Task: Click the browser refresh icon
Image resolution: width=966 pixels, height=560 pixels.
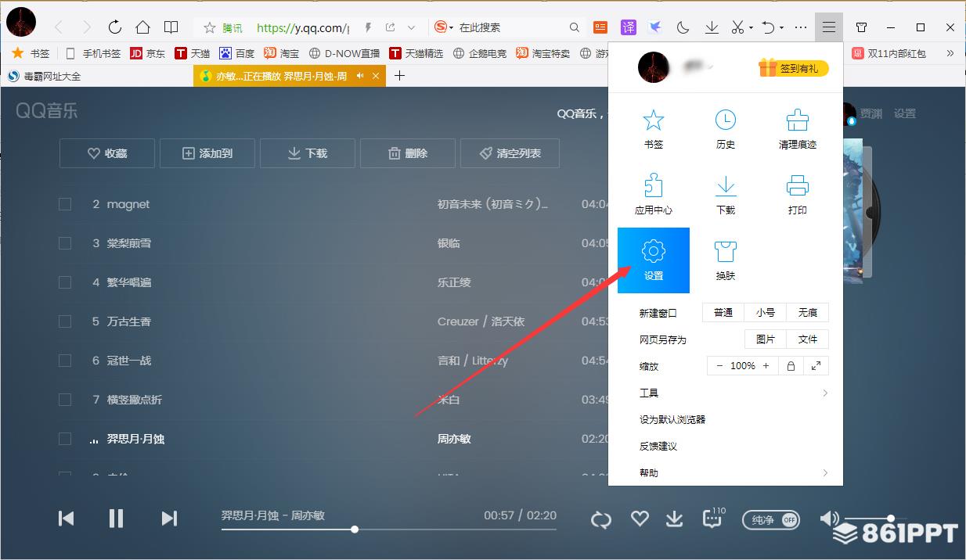Action: click(115, 27)
